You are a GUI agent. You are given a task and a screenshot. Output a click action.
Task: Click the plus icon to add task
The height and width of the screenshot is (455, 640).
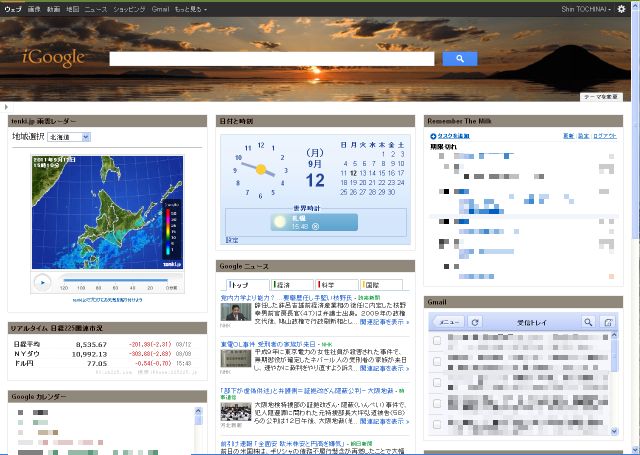point(433,136)
